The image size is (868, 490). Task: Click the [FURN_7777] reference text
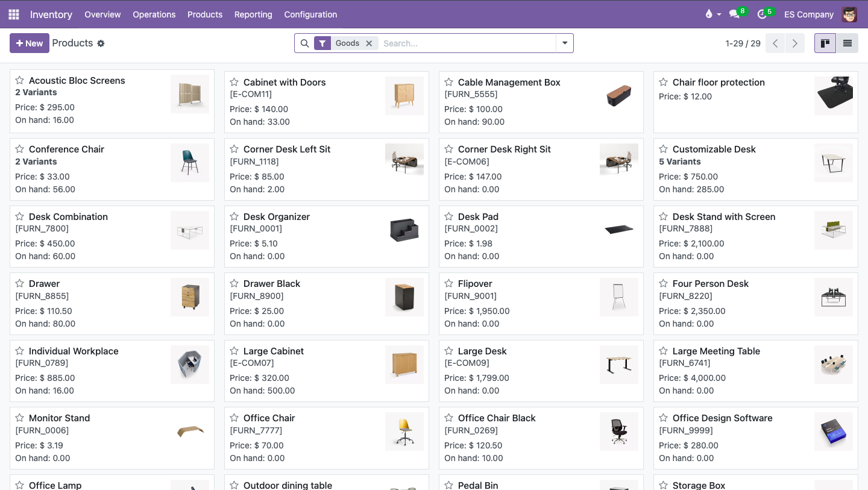pos(256,430)
